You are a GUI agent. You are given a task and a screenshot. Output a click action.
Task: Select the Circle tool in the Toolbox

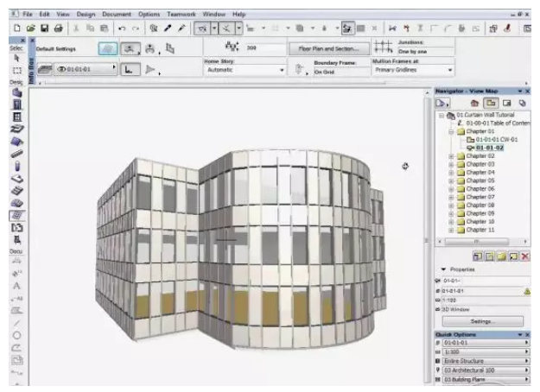16,335
